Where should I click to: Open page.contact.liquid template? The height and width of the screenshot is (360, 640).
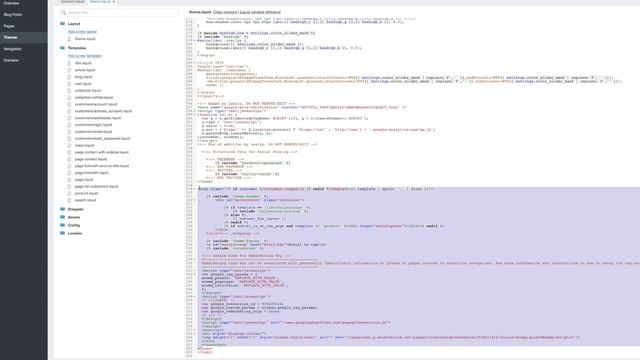pos(91,159)
